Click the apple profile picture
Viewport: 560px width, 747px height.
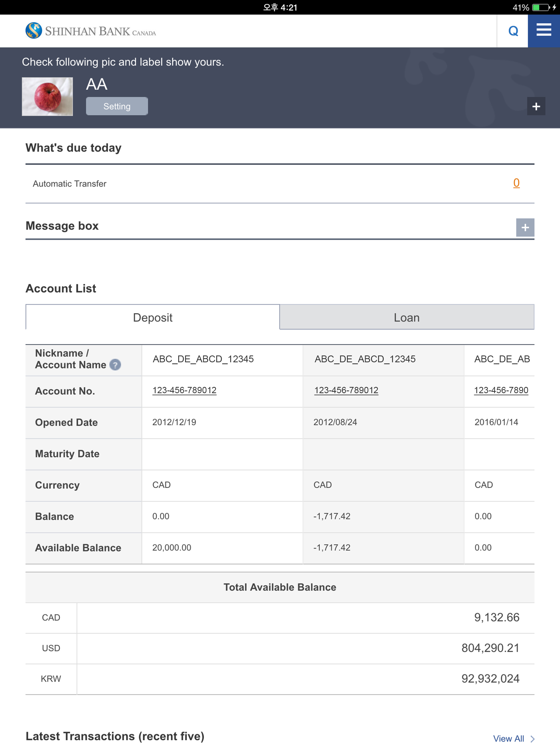coord(47,97)
